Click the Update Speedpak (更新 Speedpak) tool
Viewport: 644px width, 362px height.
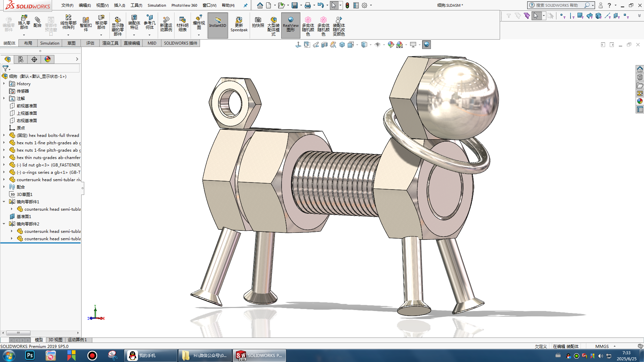pyautogui.click(x=239, y=24)
